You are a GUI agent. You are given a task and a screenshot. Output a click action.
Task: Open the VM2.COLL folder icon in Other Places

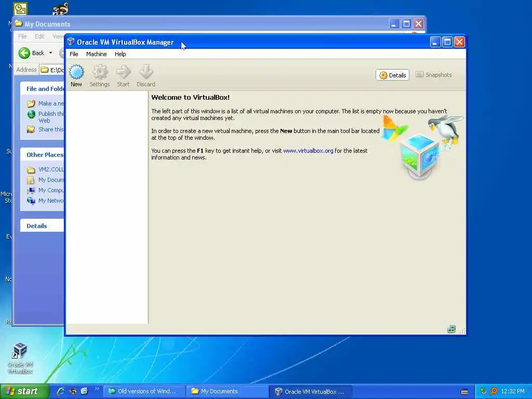click(x=31, y=170)
